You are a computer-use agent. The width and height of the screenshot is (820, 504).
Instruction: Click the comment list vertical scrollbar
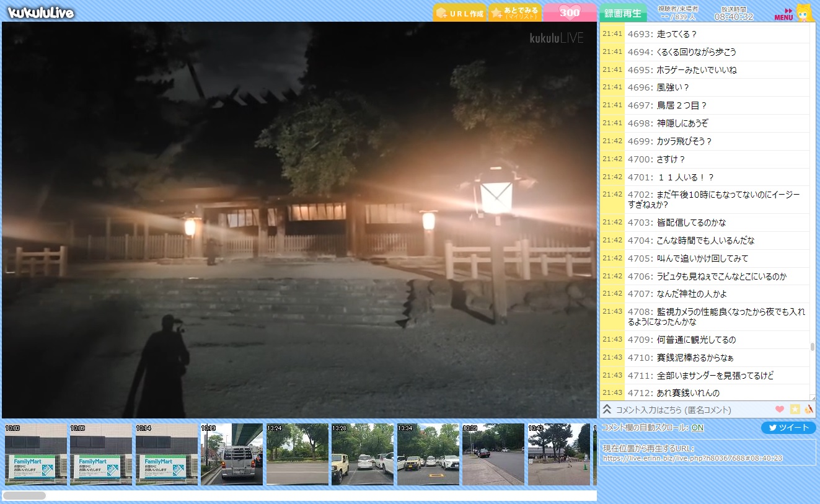[813, 347]
